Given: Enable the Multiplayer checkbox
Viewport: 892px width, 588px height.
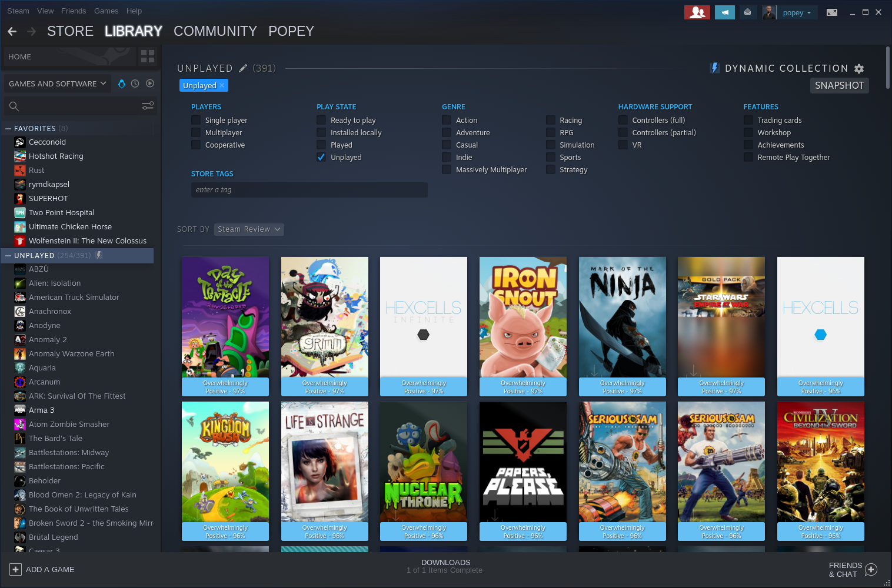Looking at the screenshot, I should click(196, 132).
